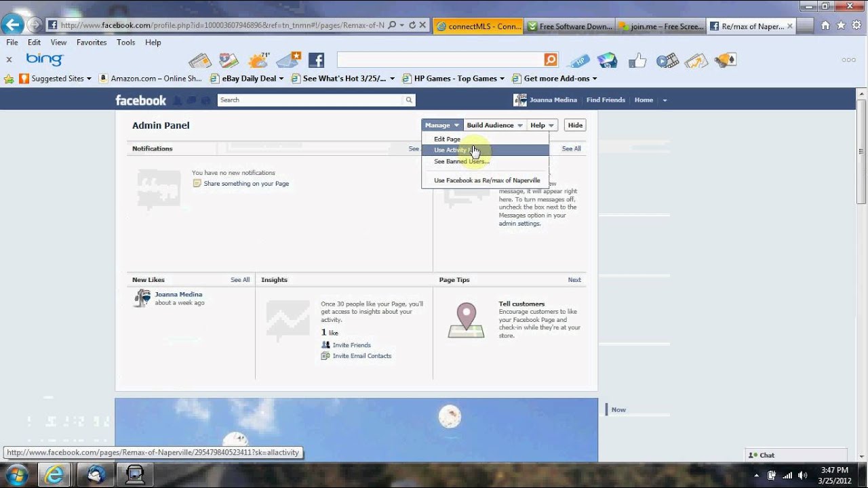Click Invite Friends link
This screenshot has width=868, height=488.
pyautogui.click(x=351, y=345)
